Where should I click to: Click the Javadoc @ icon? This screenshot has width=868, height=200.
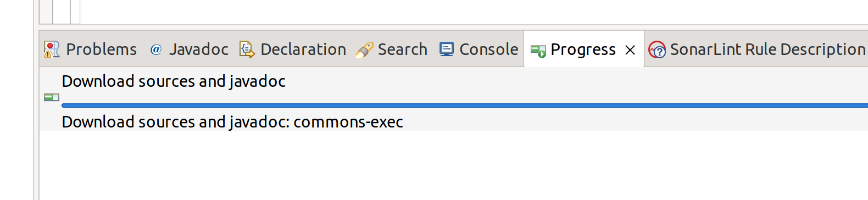pyautogui.click(x=155, y=49)
